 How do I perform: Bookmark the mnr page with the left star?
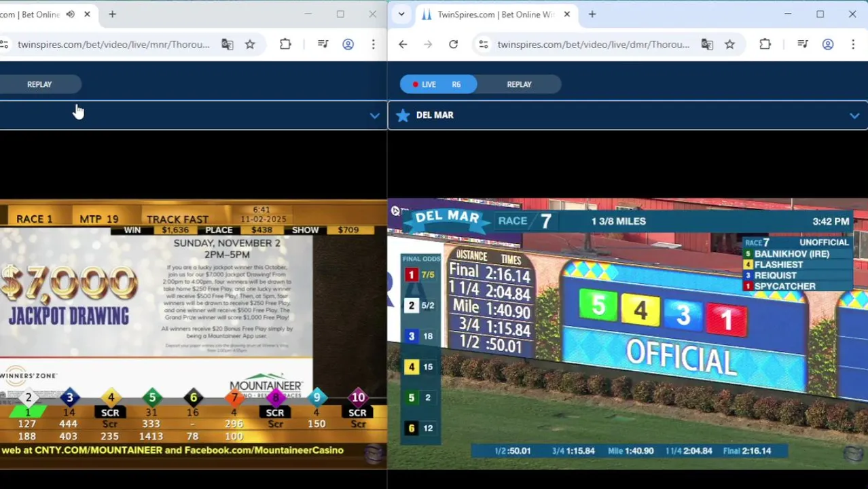tap(250, 45)
